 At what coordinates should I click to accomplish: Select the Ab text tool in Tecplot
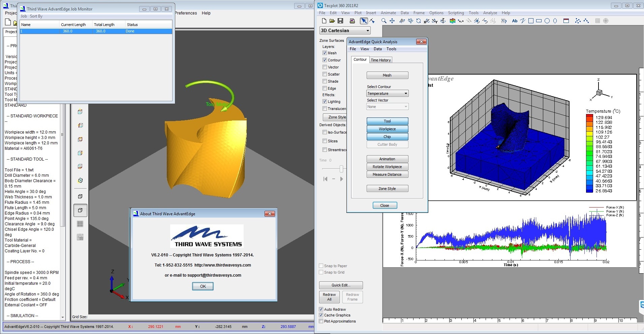(515, 21)
